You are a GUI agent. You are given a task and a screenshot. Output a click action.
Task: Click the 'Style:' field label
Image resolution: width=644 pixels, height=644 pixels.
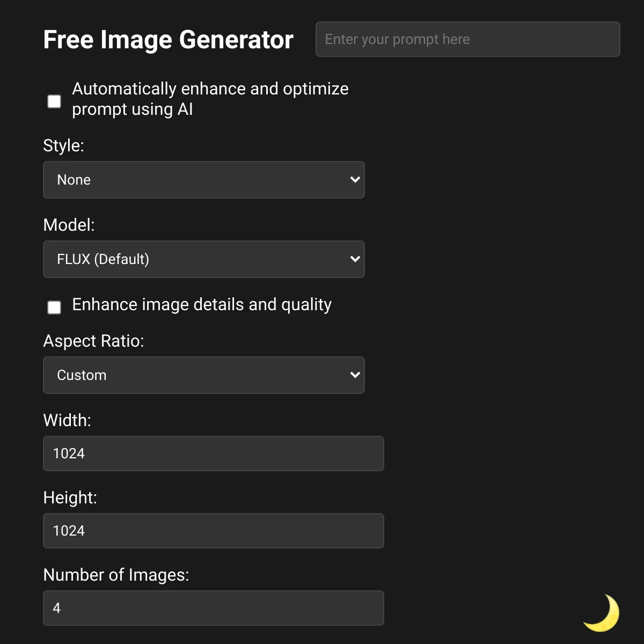tap(63, 145)
